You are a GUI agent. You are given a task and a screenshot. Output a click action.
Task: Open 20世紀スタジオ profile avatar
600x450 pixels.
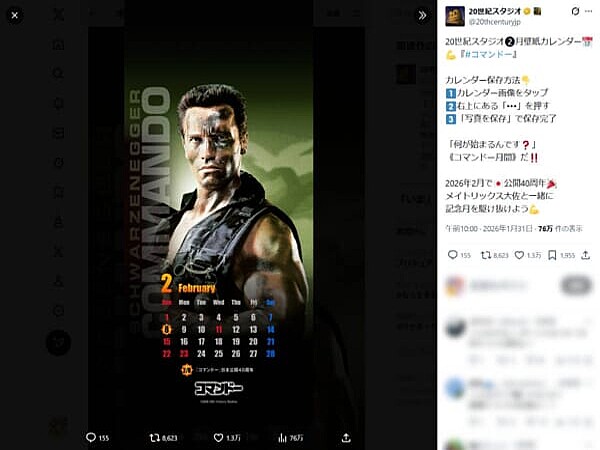(455, 16)
